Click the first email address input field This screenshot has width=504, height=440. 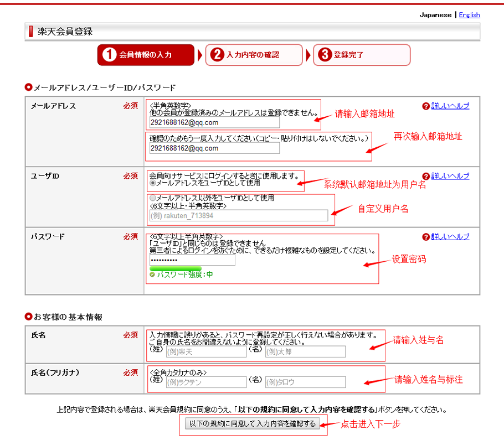tap(214, 122)
